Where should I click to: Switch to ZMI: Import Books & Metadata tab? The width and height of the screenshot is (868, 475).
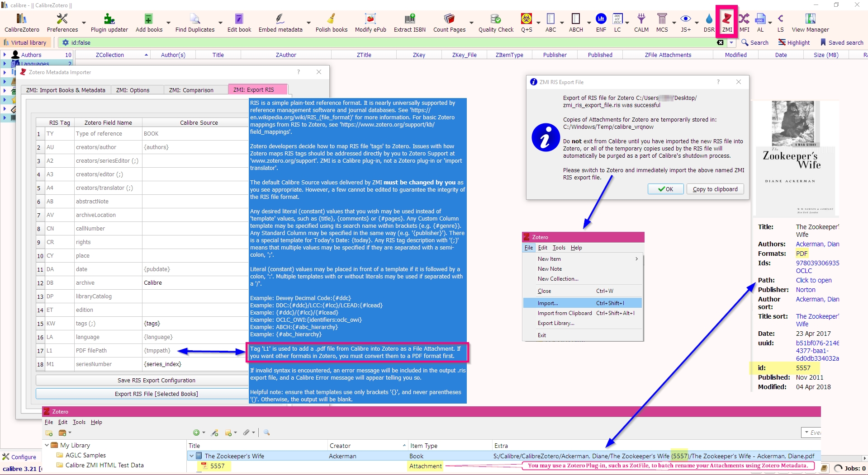[x=66, y=90]
